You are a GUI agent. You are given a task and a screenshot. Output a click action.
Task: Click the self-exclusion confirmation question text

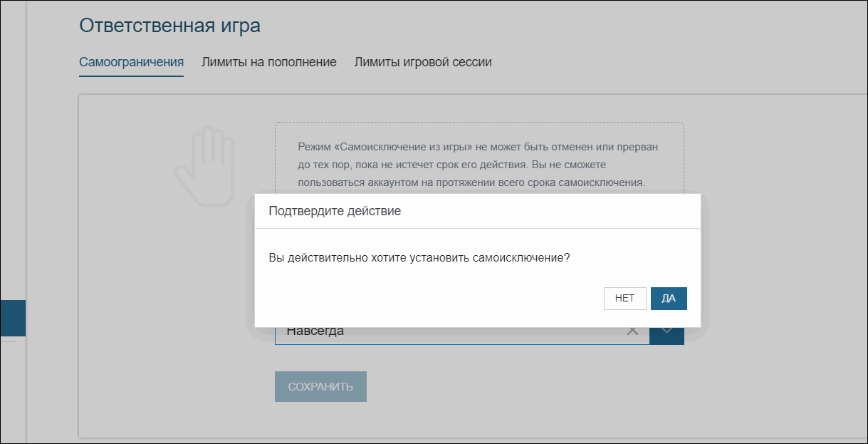click(419, 257)
